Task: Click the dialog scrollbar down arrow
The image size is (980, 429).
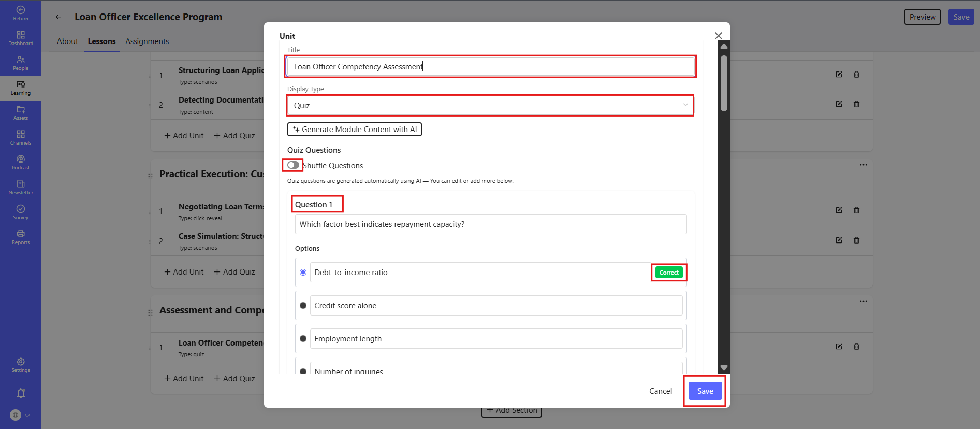Action: (x=724, y=368)
